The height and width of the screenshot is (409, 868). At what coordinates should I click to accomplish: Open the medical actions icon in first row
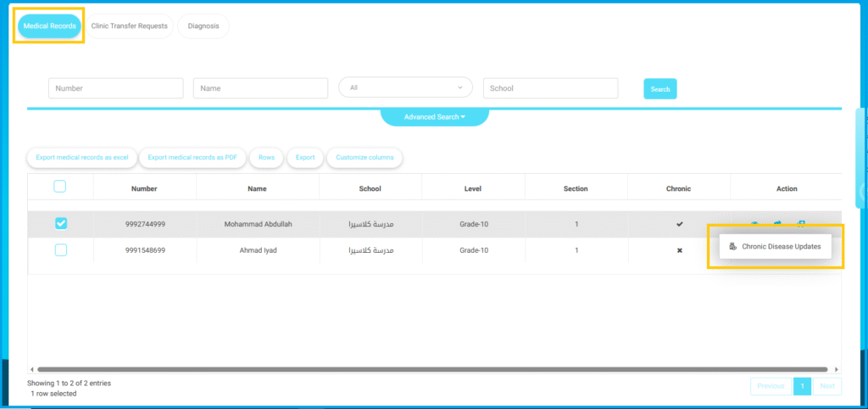(801, 224)
